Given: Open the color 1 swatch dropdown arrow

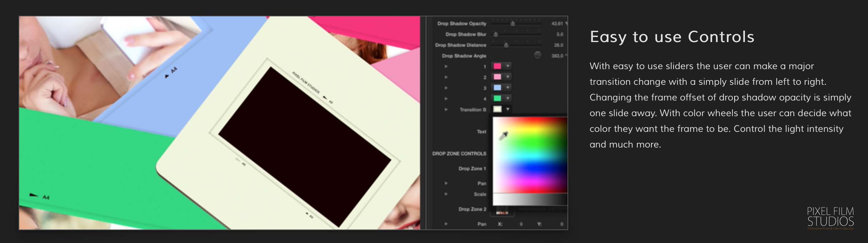Looking at the screenshot, I should point(508,66).
